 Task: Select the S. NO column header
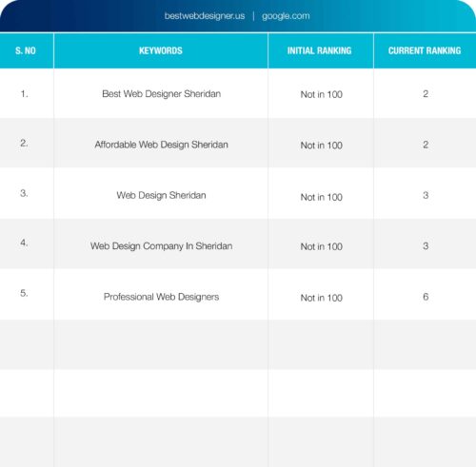click(x=26, y=50)
